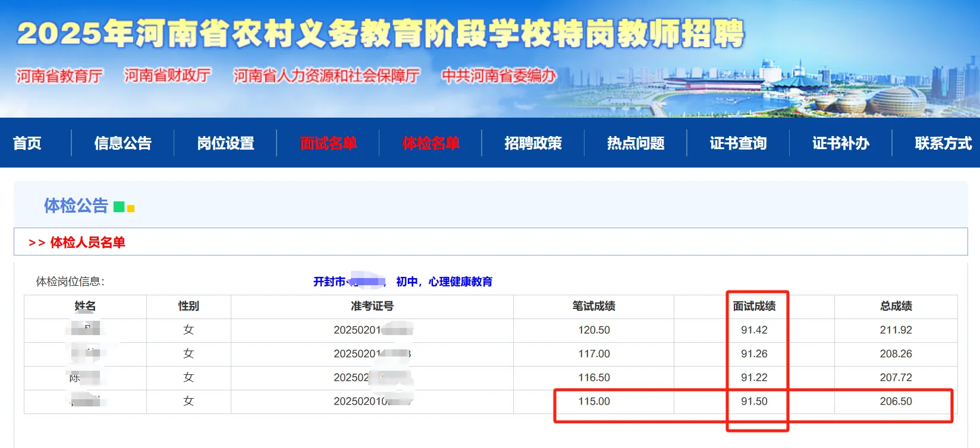Click 中共河南省委编办 in the banner

[499, 76]
